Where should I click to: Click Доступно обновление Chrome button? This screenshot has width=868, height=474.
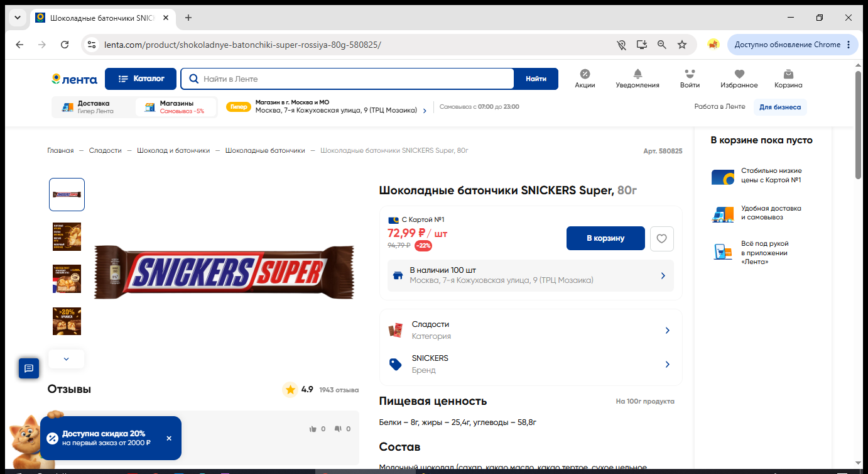coord(793,45)
